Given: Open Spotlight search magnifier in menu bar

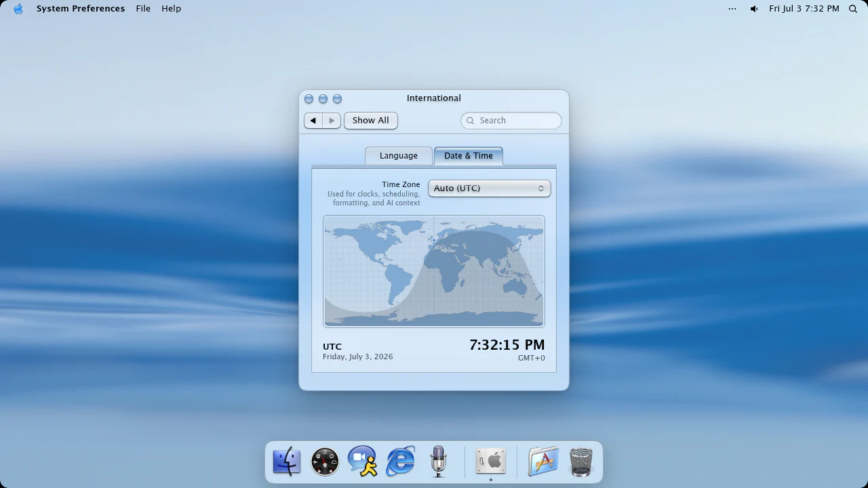Looking at the screenshot, I should coord(853,9).
